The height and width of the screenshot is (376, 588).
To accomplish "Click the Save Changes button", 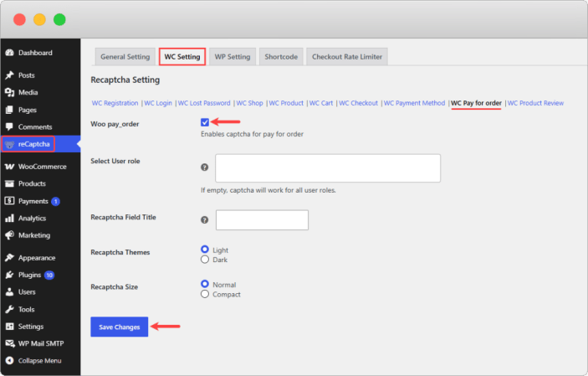I will coord(120,327).
